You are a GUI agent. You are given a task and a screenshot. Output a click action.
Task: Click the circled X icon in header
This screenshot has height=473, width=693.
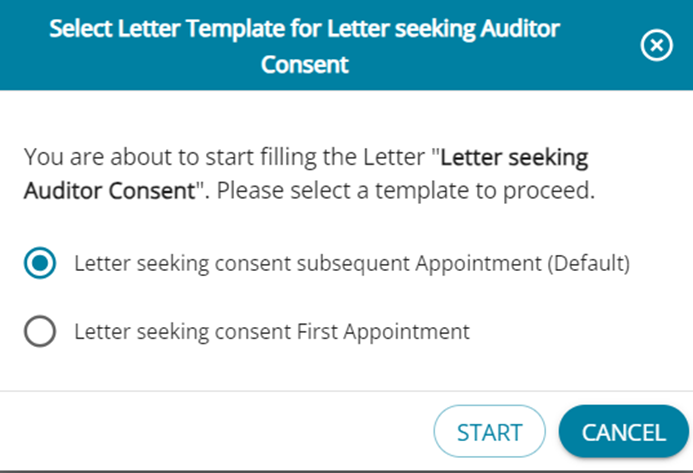(656, 46)
